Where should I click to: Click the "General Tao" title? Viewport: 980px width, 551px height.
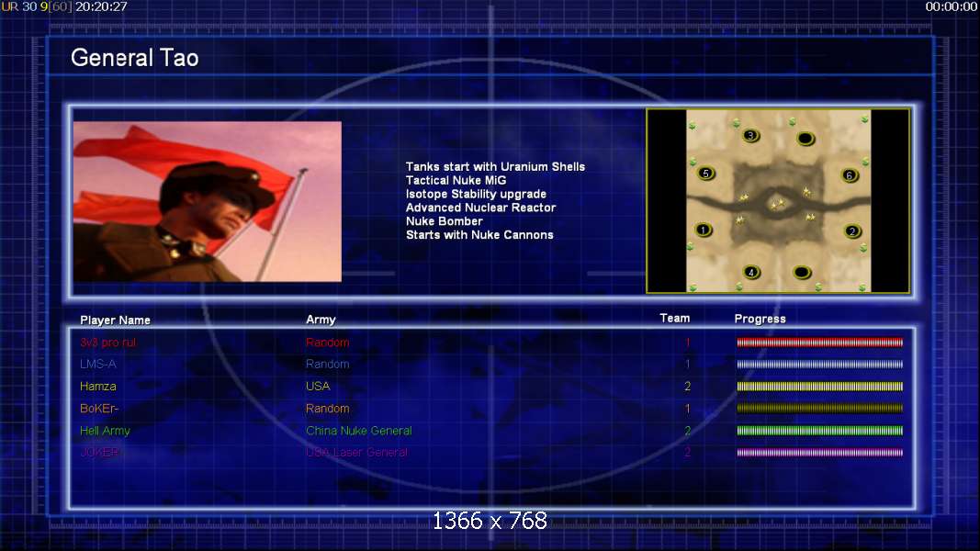click(x=134, y=58)
